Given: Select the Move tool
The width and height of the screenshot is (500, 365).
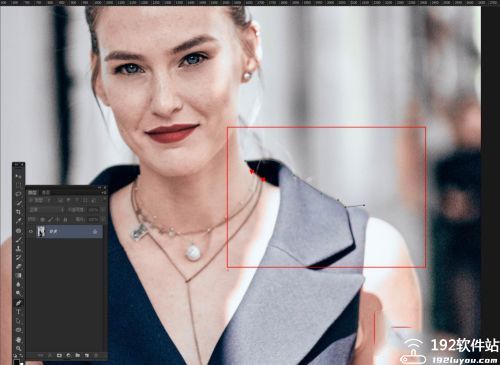Looking at the screenshot, I should point(18,176).
